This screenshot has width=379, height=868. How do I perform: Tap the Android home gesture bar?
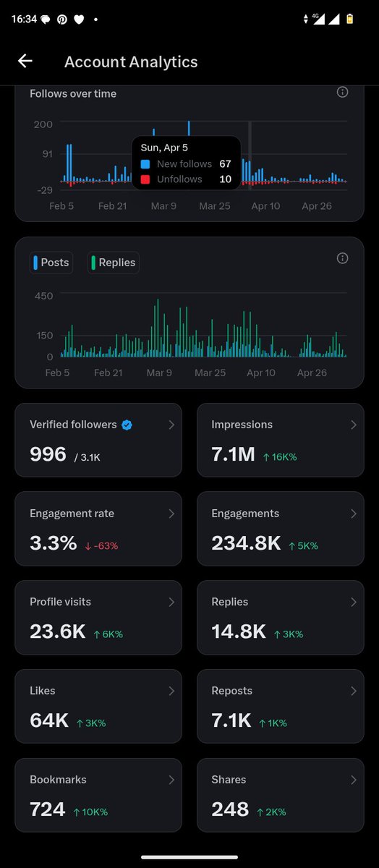189,857
